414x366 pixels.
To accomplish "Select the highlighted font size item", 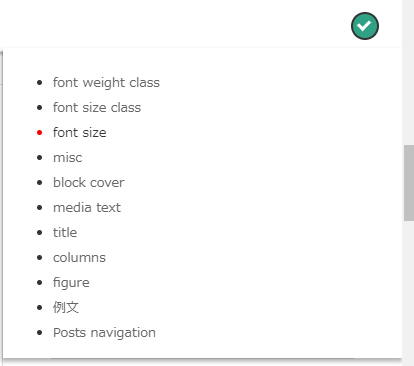I will click(x=80, y=133).
